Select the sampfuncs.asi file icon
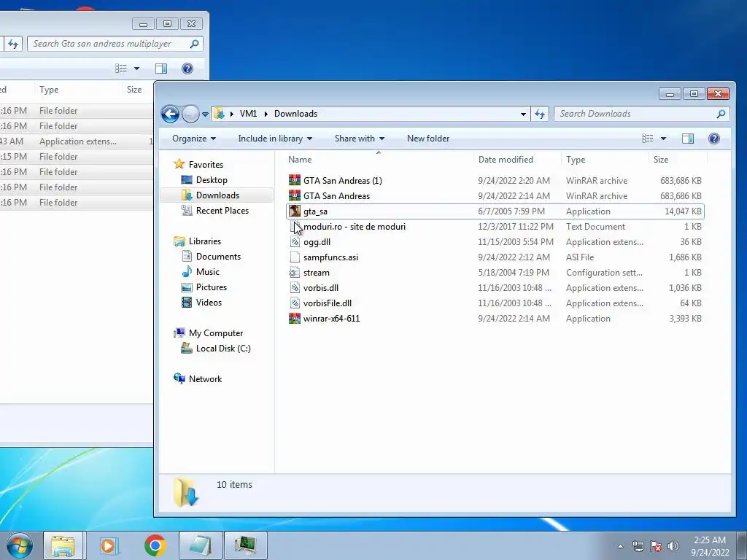747x560 pixels. coord(295,257)
